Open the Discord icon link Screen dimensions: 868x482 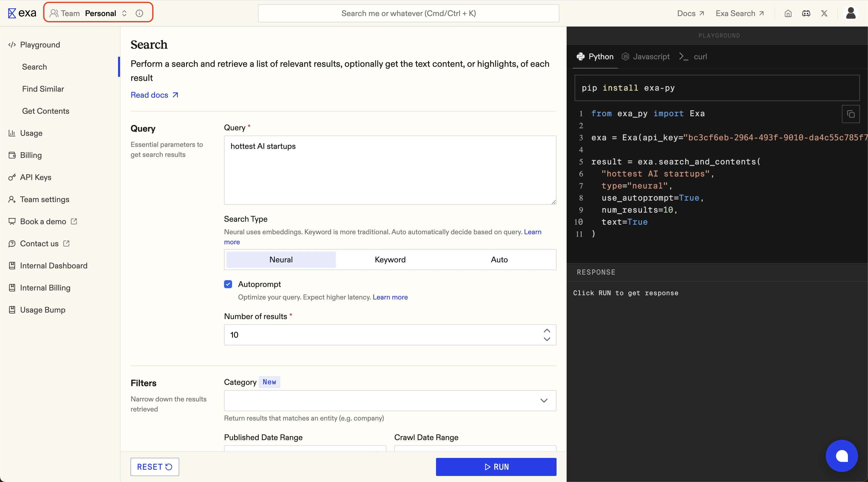click(806, 14)
